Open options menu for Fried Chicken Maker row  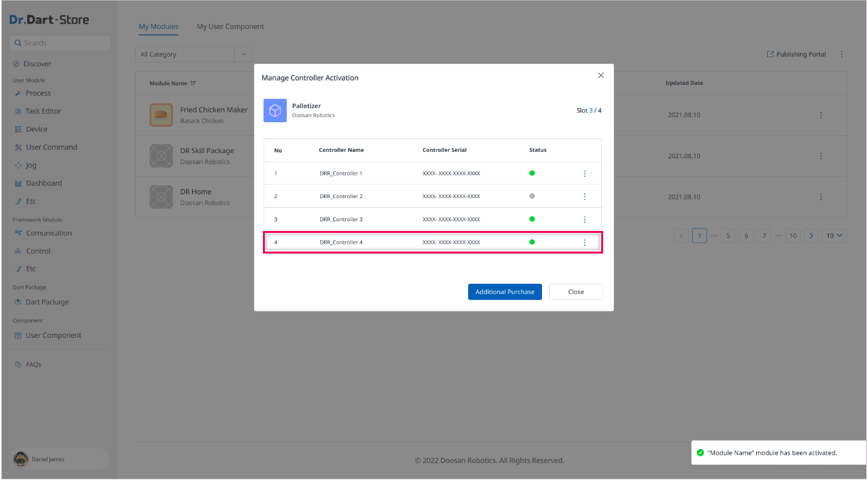(821, 115)
